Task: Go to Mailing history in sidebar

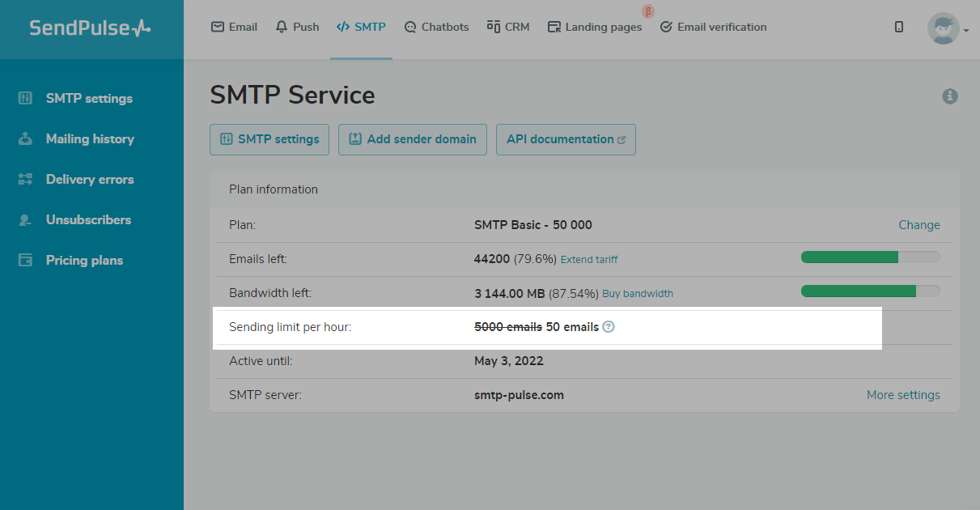Action: [x=89, y=139]
